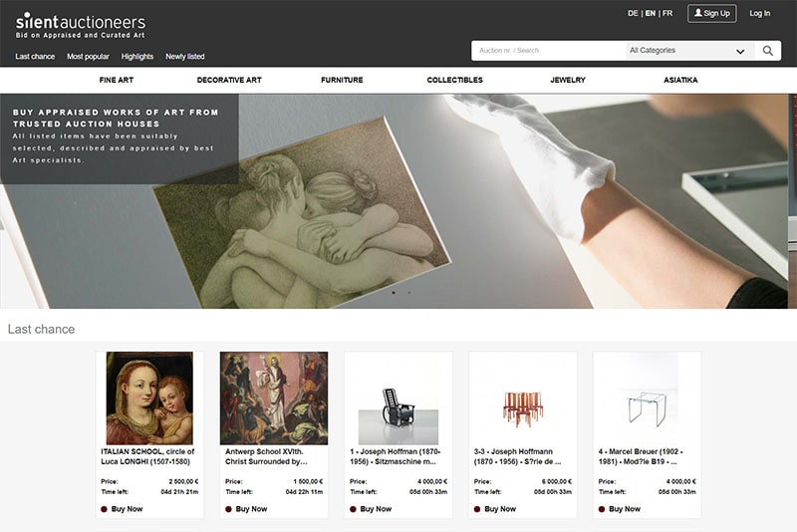Click Buy Now dot on Luca Longhi item
This screenshot has height=532, width=797.
pyautogui.click(x=105, y=509)
